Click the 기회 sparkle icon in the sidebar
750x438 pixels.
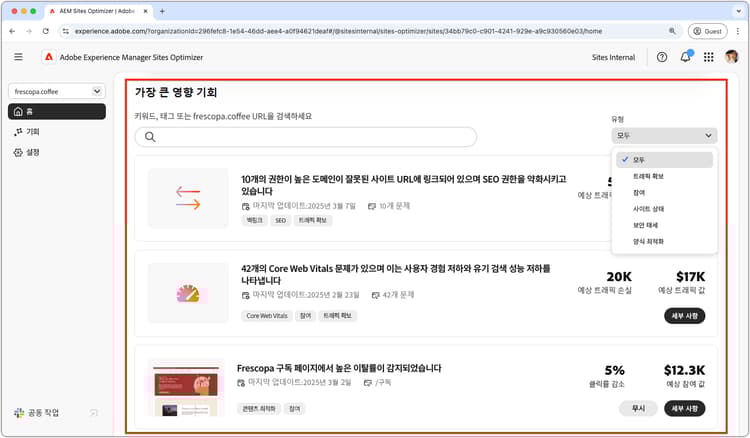[x=18, y=131]
